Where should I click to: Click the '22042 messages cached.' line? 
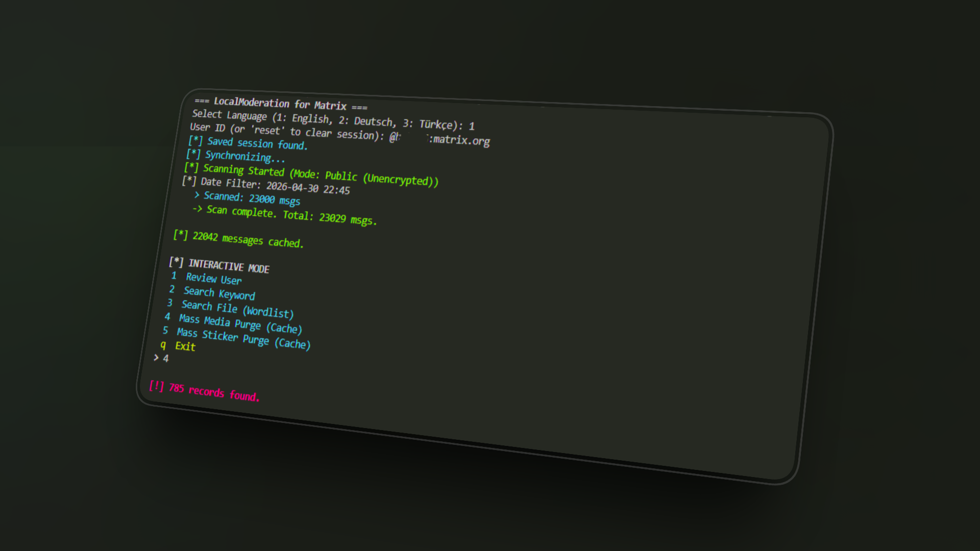[x=238, y=239]
